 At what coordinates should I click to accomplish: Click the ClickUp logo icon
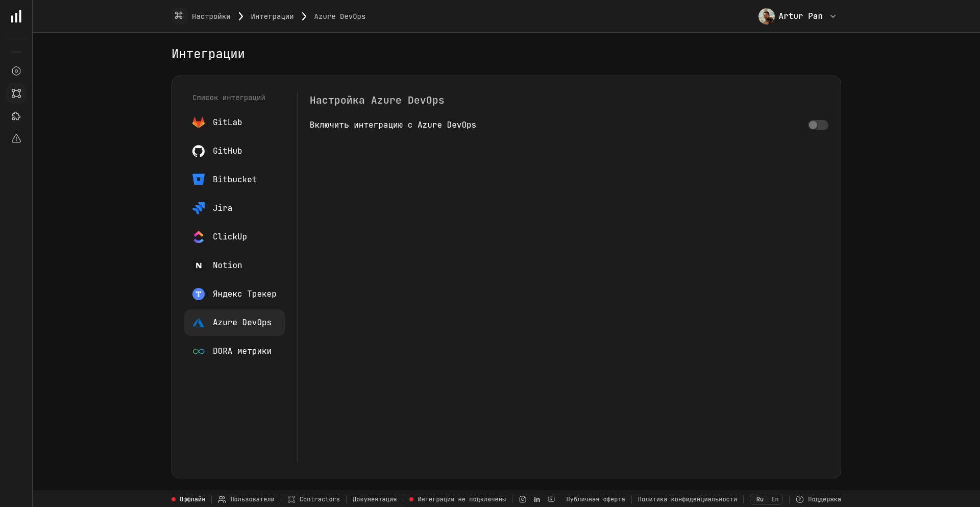pos(199,237)
